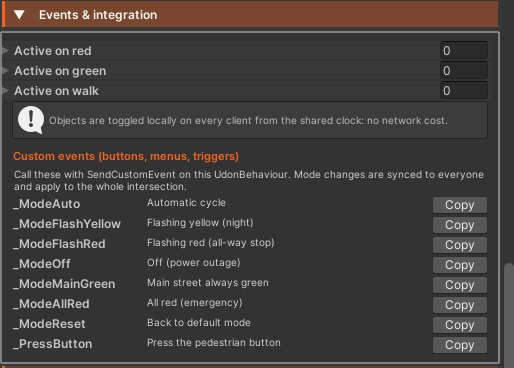Click the 'Off (power outage)' description
Screen dimensions: 514x368
[x=194, y=263]
